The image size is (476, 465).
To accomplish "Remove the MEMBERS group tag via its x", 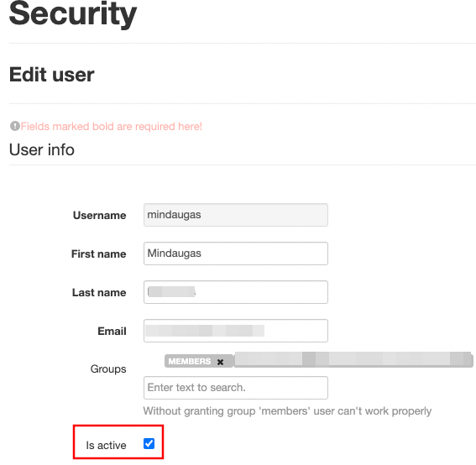I will pyautogui.click(x=220, y=362).
